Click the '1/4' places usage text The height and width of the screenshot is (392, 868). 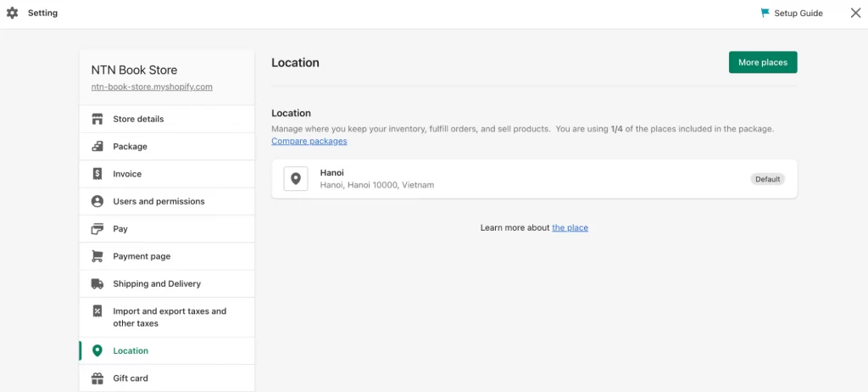tap(617, 129)
